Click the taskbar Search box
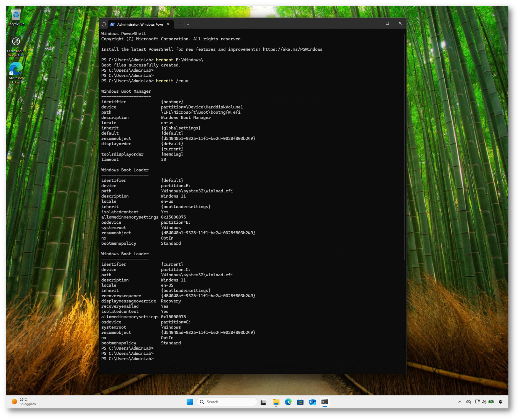520x420 pixels. 227,402
